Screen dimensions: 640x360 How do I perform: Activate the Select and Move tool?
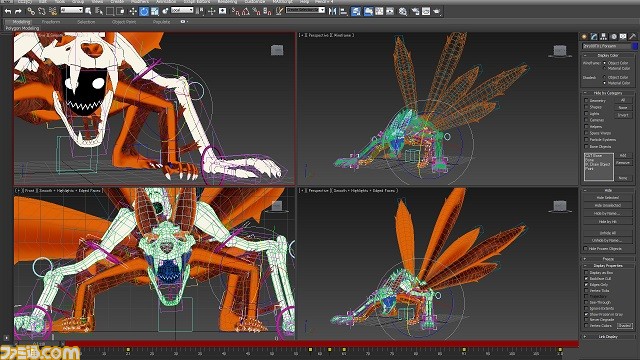pyautogui.click(x=133, y=11)
